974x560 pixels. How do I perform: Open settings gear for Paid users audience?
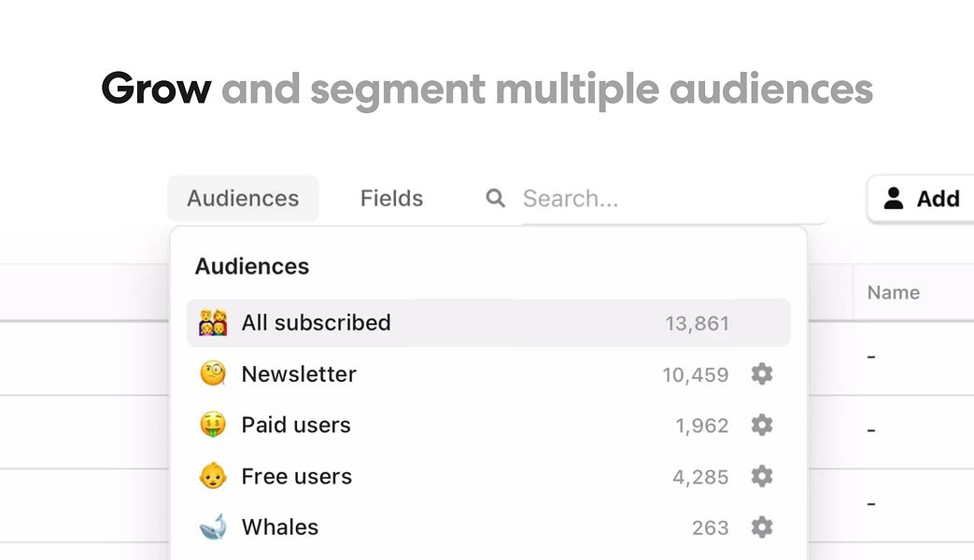tap(762, 426)
